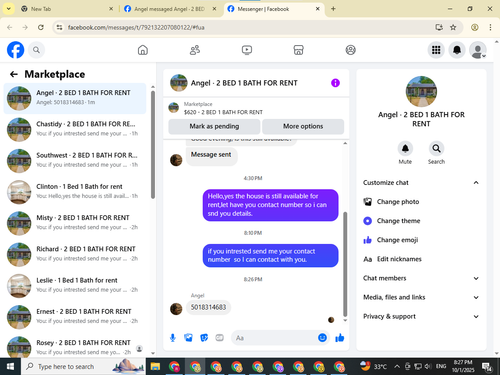500x375 pixels.
Task: Open File Explorer from taskbar
Action: 155,366
